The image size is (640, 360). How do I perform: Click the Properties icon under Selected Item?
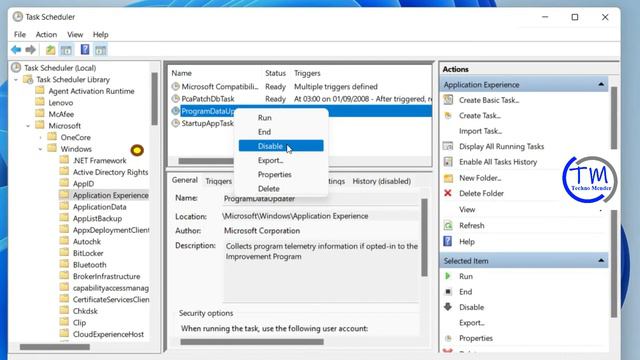448,338
